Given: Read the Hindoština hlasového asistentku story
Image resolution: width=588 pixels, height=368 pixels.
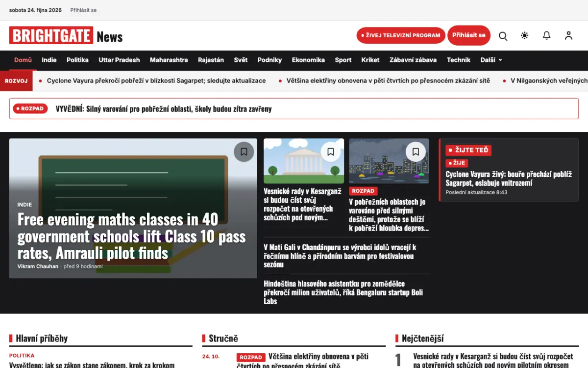Looking at the screenshot, I should point(343,292).
